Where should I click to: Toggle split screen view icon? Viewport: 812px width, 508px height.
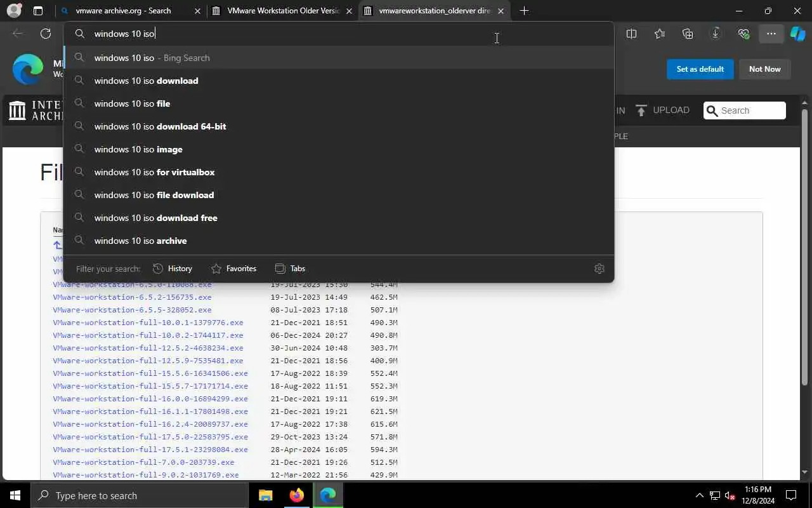(x=631, y=34)
